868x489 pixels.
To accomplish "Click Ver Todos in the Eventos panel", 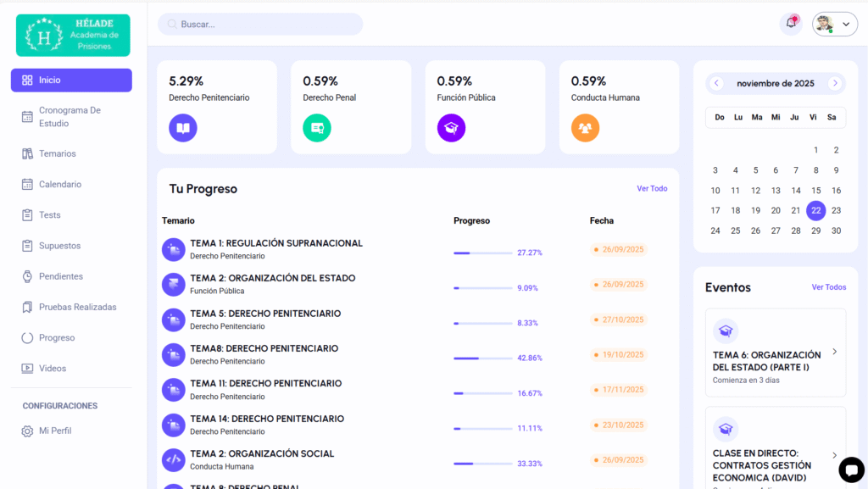I will point(828,286).
